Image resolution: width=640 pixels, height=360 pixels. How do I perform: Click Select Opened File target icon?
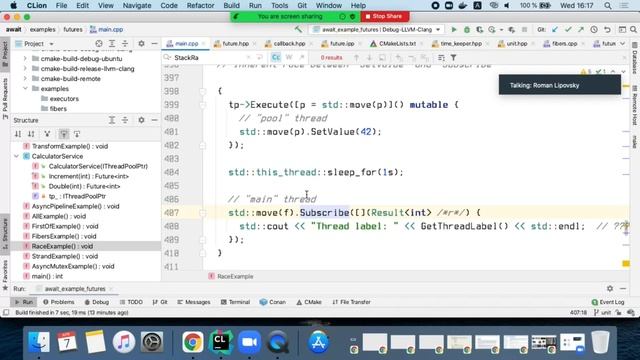[x=99, y=43]
